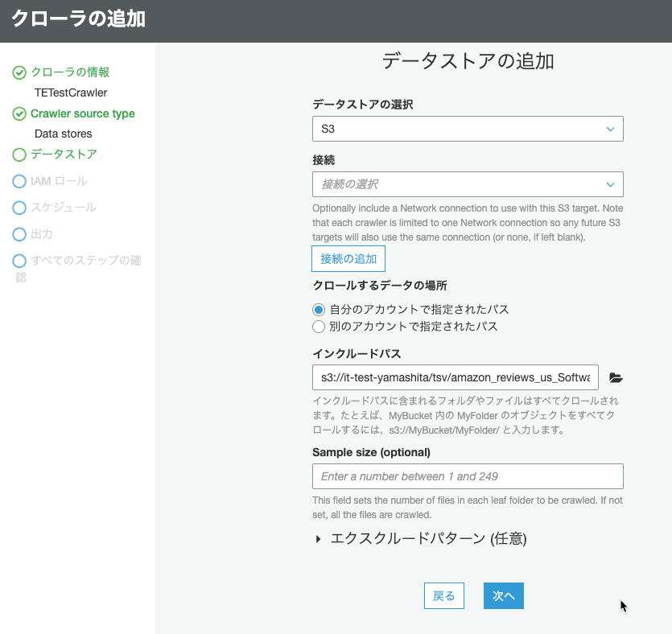672x634 pixels.
Task: Click the IAM ロール step circle
Action: (19, 181)
